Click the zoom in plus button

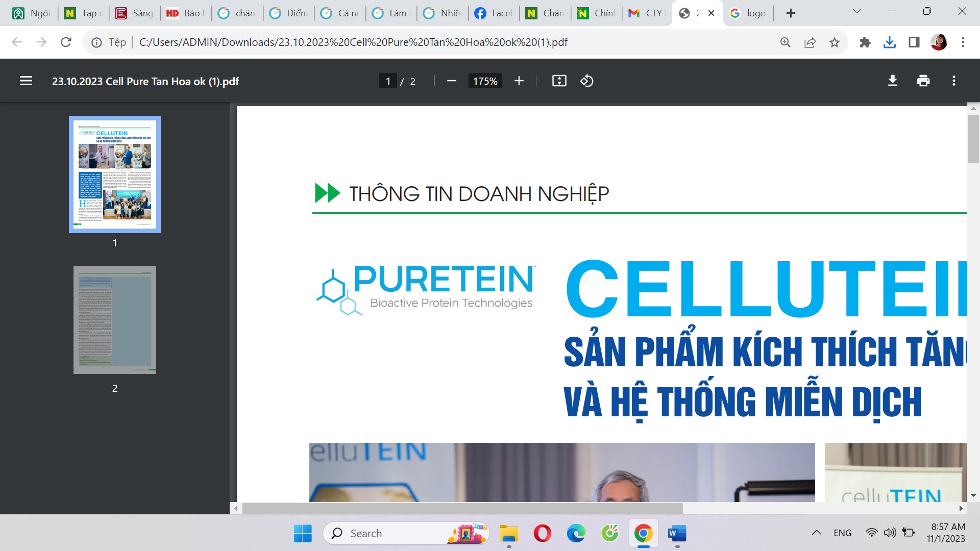(519, 81)
